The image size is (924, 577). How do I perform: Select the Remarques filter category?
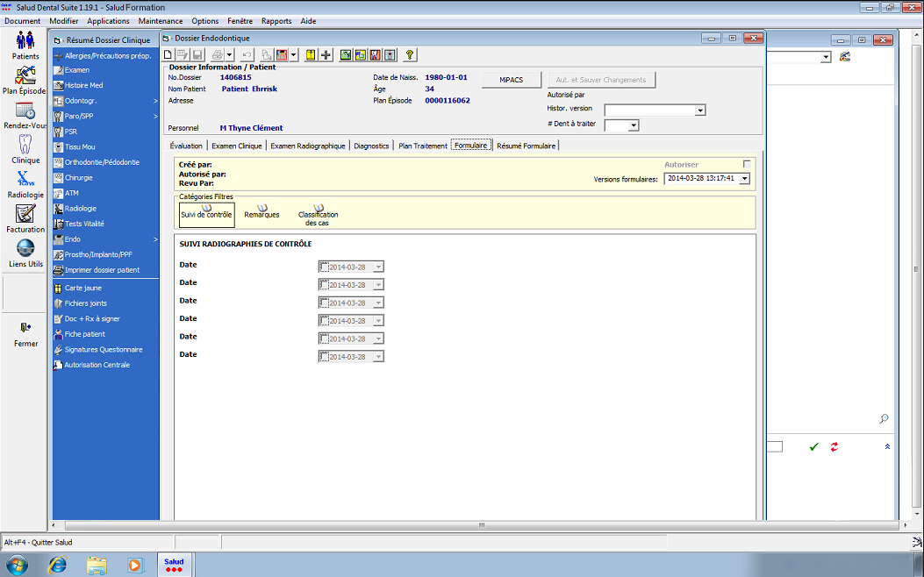261,212
